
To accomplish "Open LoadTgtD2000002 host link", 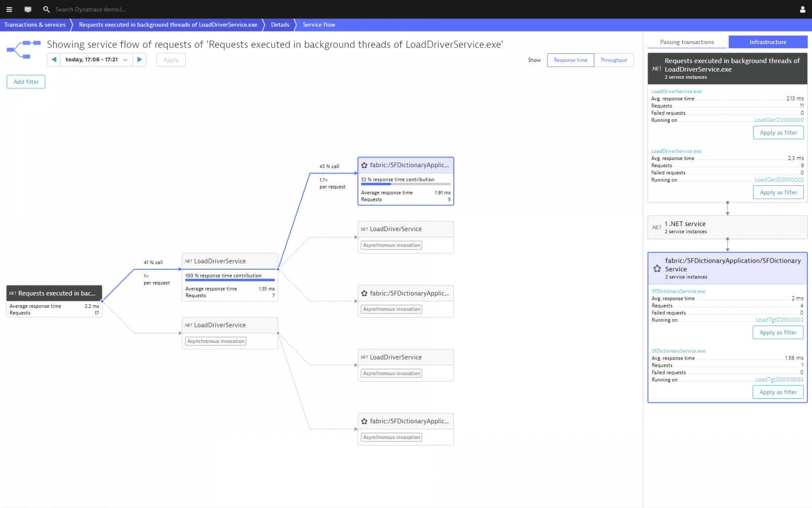I will coord(780,320).
